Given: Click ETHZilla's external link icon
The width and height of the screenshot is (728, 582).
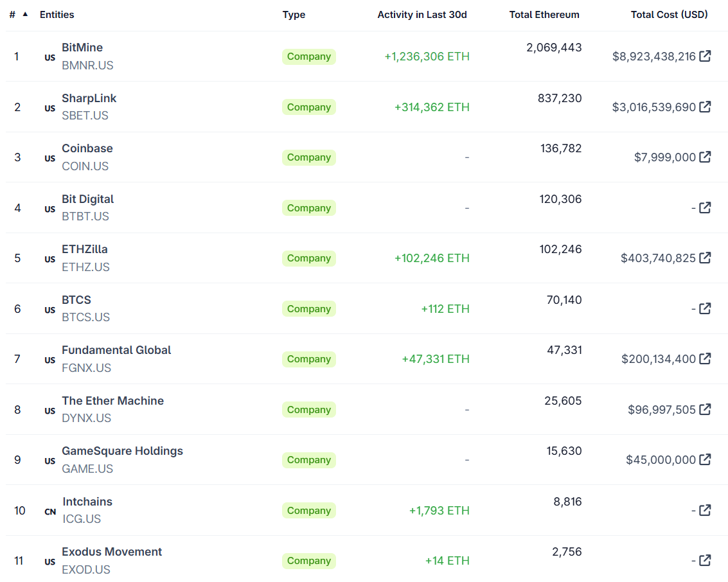Looking at the screenshot, I should (705, 258).
